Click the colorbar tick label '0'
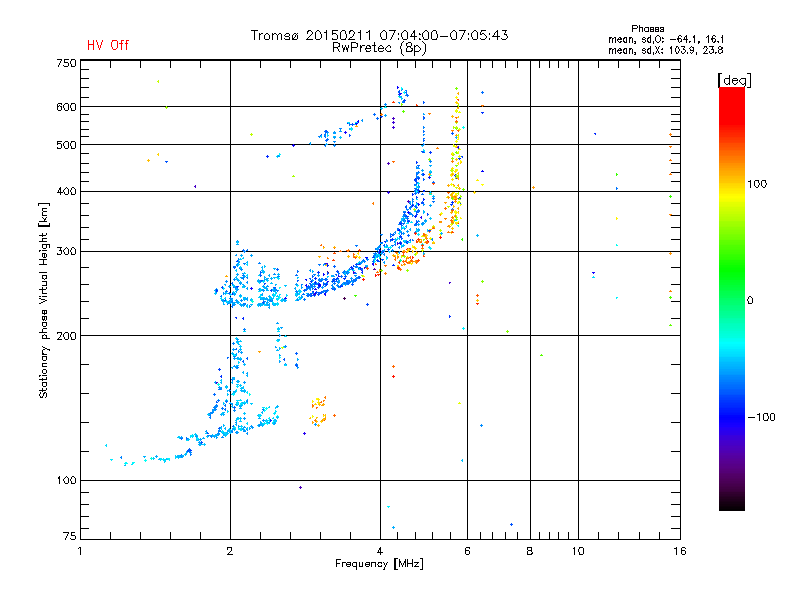 tap(749, 301)
